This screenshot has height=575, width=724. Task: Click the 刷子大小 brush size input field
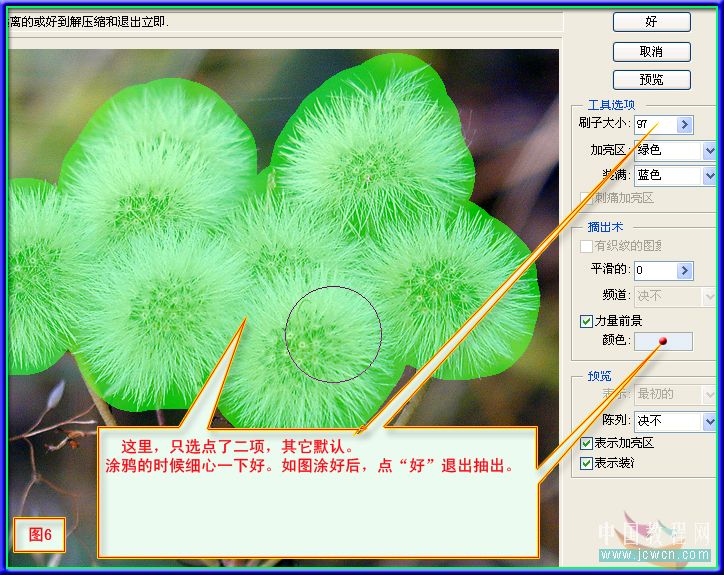coord(655,124)
